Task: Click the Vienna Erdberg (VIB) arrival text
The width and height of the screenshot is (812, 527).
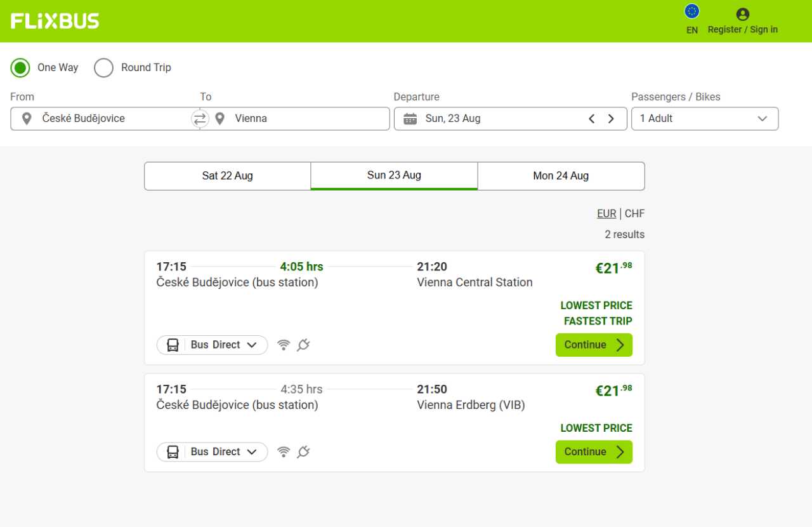Action: [x=471, y=405]
